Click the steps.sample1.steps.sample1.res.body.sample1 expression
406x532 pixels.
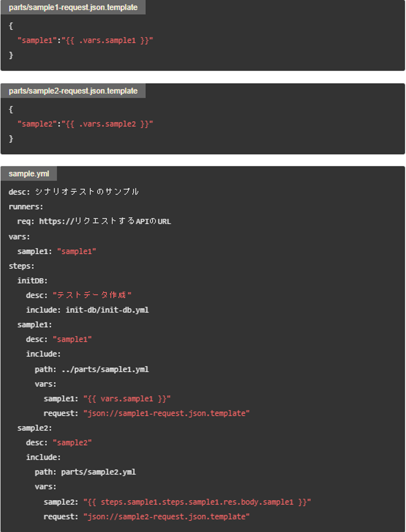click(197, 502)
